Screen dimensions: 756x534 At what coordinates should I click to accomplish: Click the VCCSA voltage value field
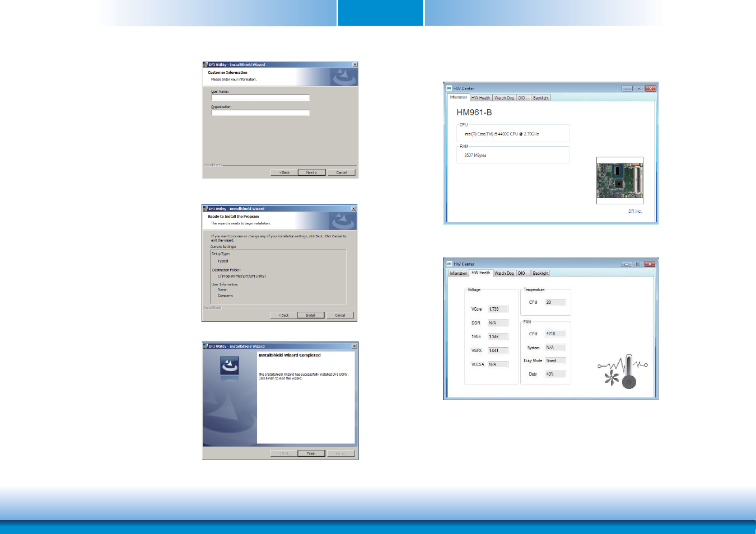(x=498, y=364)
